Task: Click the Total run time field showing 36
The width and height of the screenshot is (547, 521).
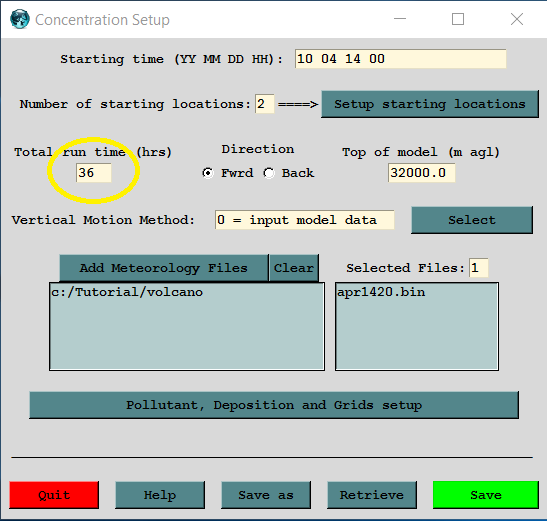Action: click(94, 173)
